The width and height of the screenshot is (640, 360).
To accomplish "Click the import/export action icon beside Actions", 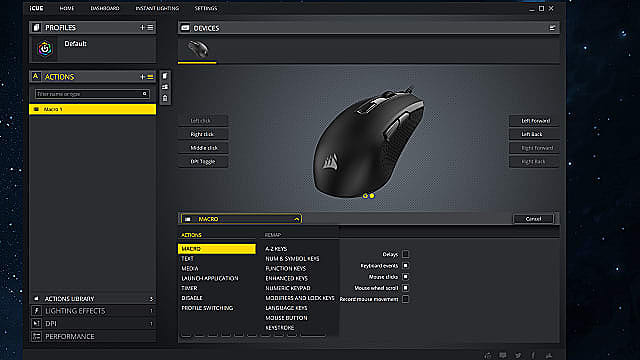I will point(165,87).
